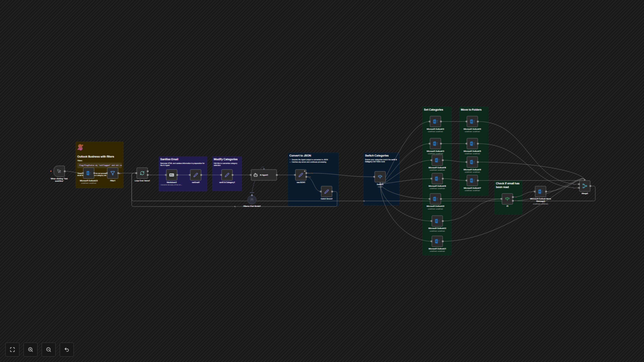Click the varID & Category1 node

pyautogui.click(x=227, y=175)
